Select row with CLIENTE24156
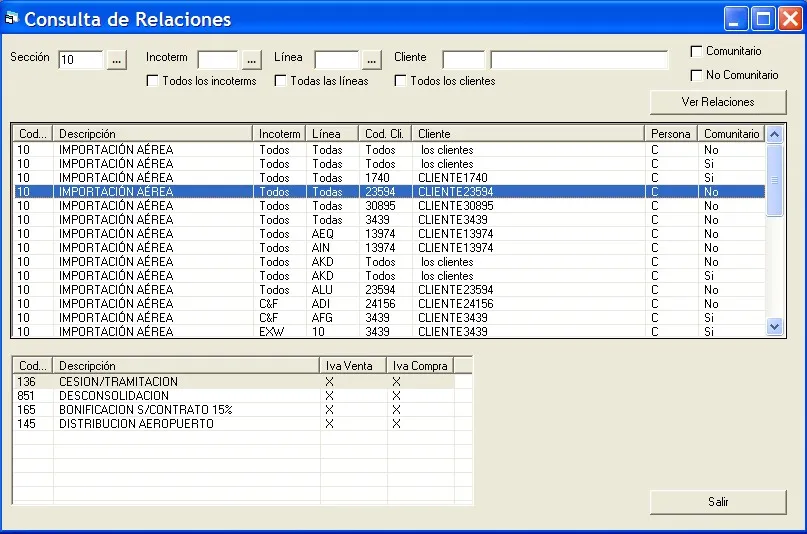Image resolution: width=807 pixels, height=534 pixels. coord(389,304)
